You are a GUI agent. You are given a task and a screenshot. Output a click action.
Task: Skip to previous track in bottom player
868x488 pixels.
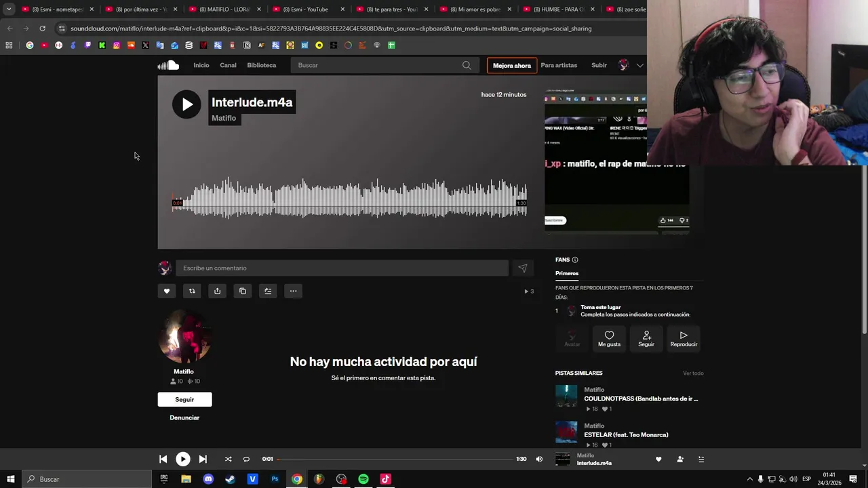click(x=163, y=459)
